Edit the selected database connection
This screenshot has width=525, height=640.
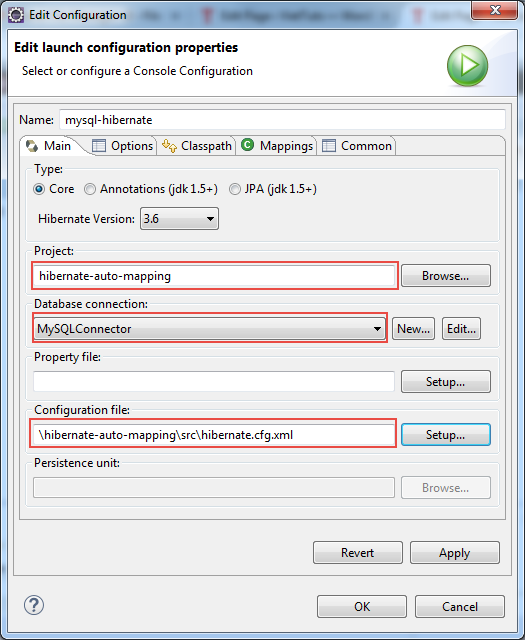(x=461, y=329)
